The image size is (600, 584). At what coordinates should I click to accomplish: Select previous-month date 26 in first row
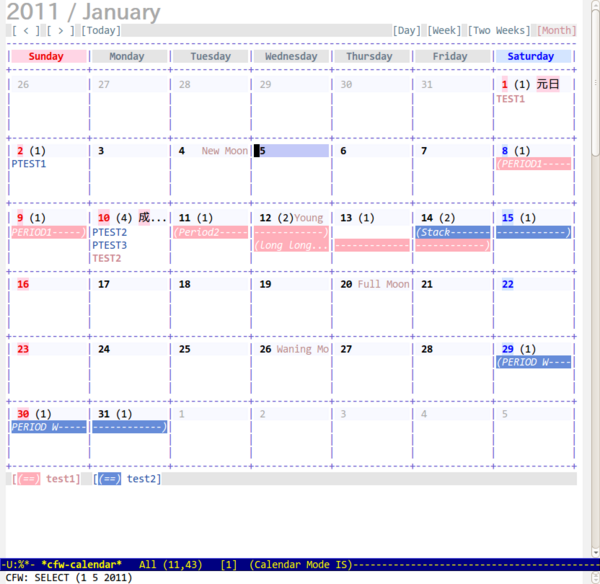23,85
